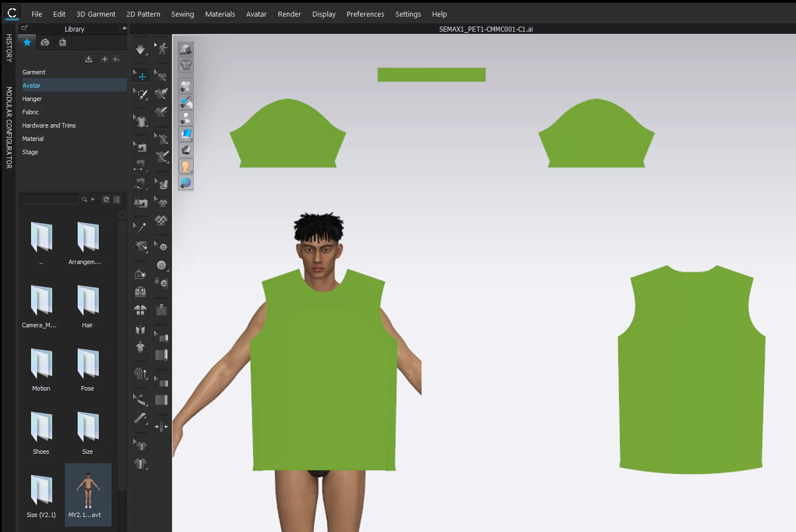Screen dimensions: 796x532
Task: Switch to the shopping bag store tab
Action: coord(63,42)
